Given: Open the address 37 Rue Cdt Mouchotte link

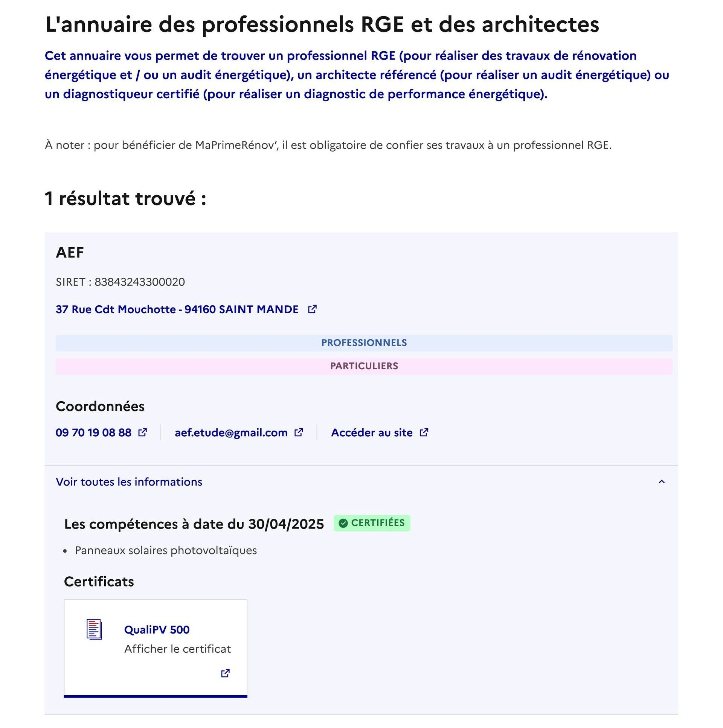Looking at the screenshot, I should pyautogui.click(x=177, y=309).
